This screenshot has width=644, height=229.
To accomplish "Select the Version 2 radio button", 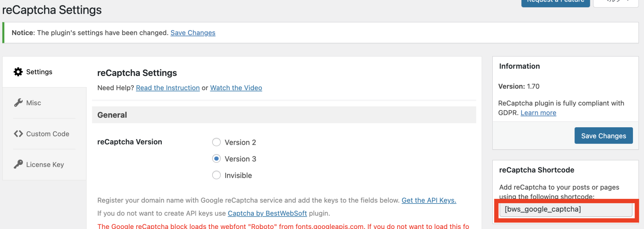I will click(216, 142).
